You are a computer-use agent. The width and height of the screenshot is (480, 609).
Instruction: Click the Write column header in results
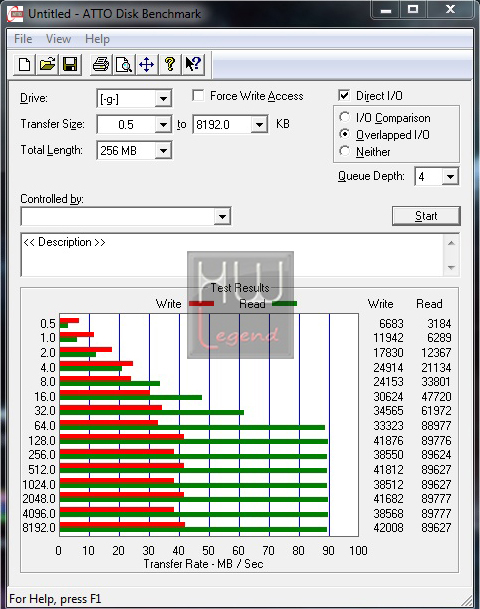point(381,304)
